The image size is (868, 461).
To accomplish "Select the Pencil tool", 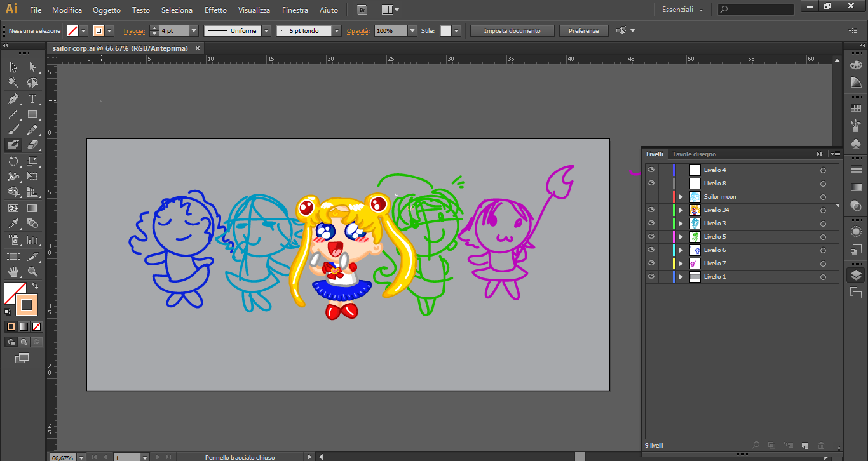I will point(32,130).
